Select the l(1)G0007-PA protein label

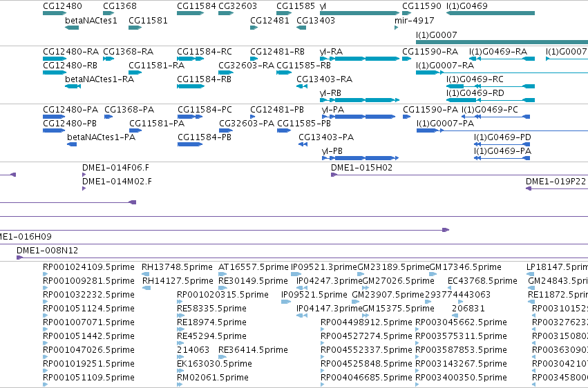tap(445, 123)
